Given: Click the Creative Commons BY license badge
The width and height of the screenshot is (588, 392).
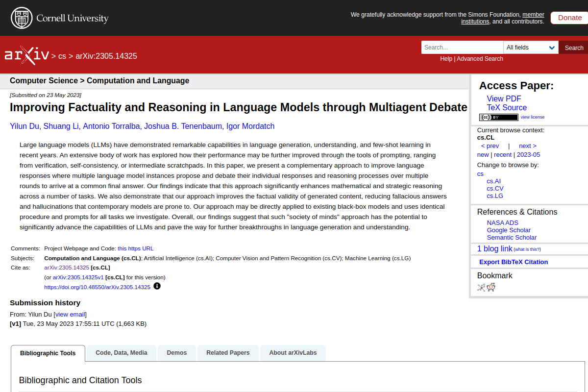Looking at the screenshot, I should tap(498, 117).
